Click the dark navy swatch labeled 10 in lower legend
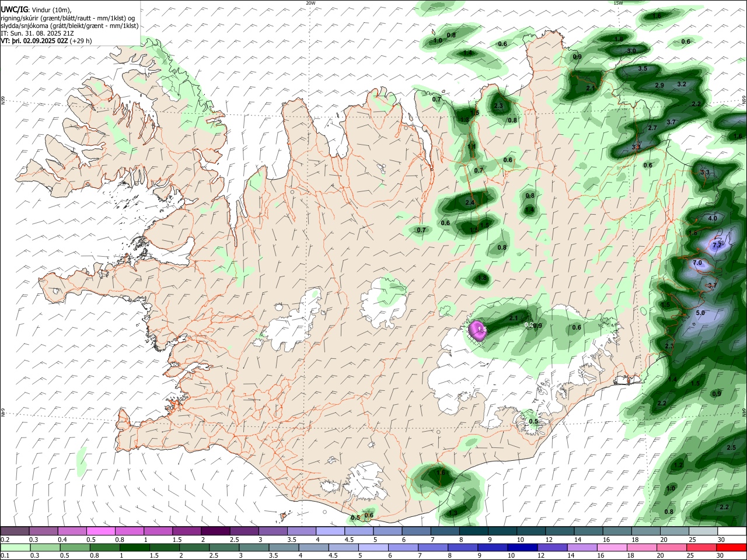This screenshot has height=560, width=747. click(521, 548)
